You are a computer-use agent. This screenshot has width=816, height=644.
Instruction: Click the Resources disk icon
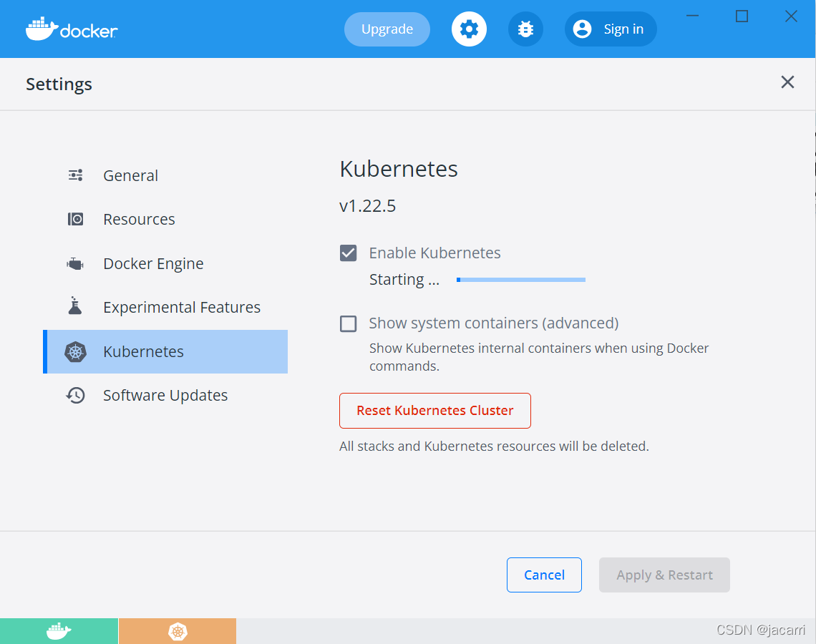(75, 219)
